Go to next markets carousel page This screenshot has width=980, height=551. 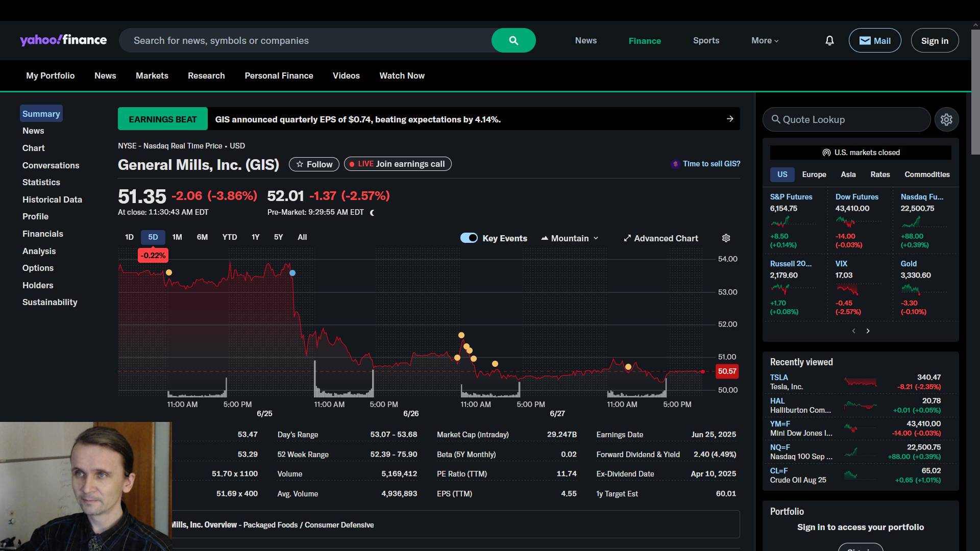click(x=868, y=331)
